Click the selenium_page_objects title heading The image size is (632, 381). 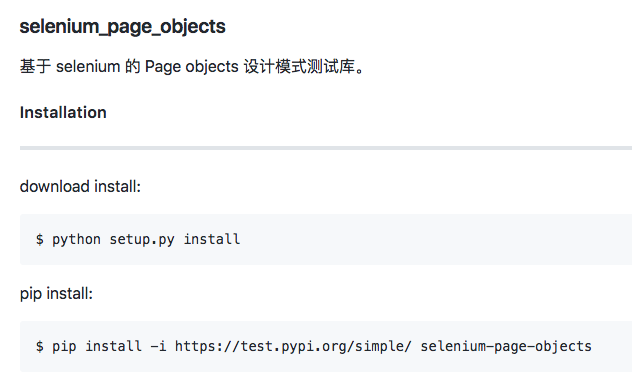(x=123, y=27)
